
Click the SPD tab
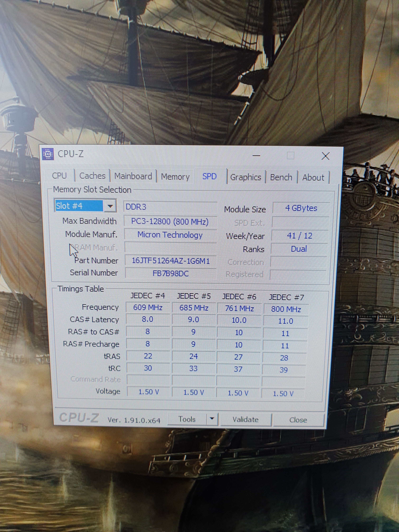[x=209, y=177]
